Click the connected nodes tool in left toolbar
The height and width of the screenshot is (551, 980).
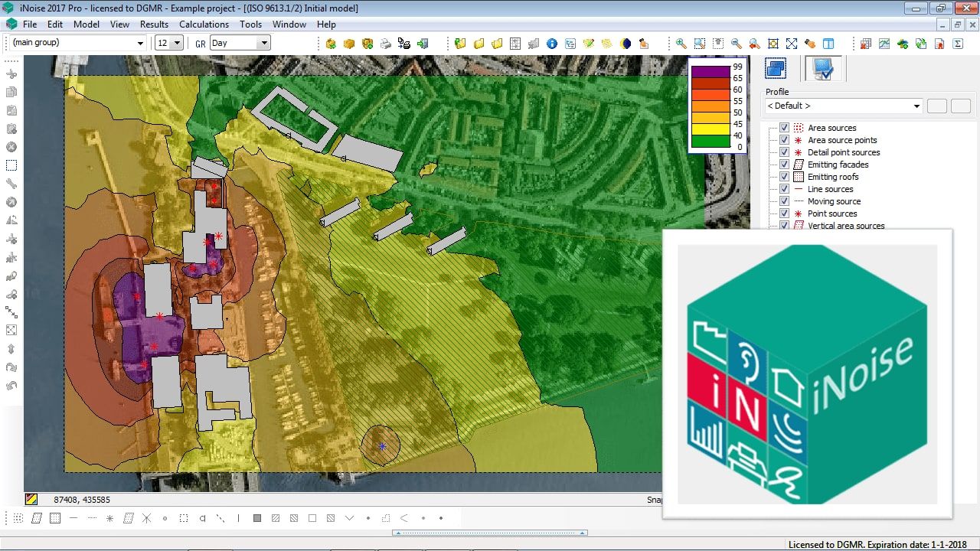point(11,312)
